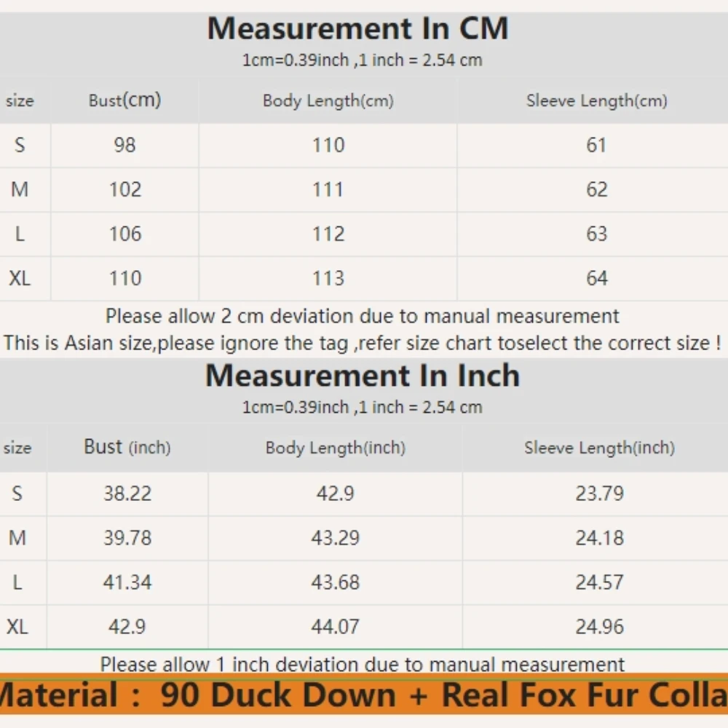
Task: Click the XL label in inch table
Action: pos(17,627)
